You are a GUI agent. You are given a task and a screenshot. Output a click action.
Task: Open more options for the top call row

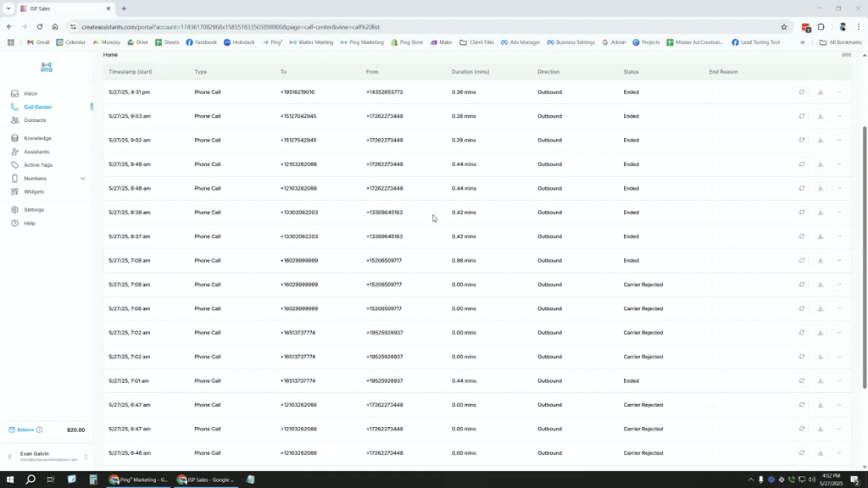tap(838, 91)
